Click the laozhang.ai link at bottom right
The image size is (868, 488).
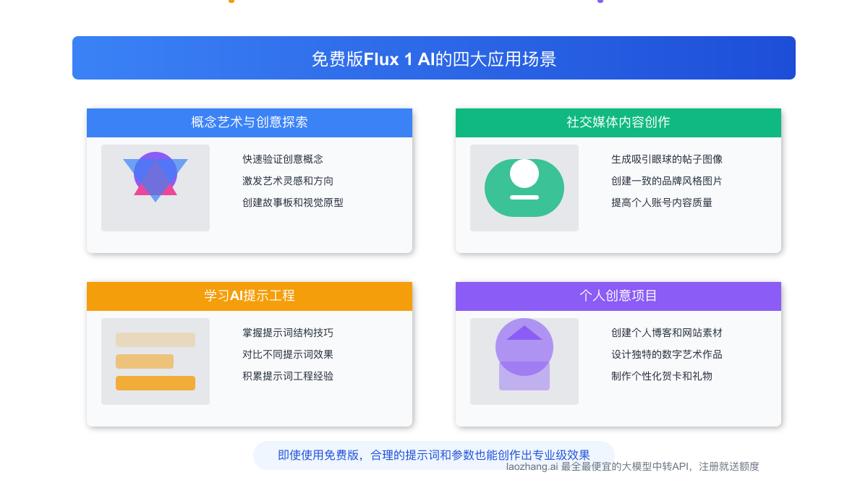click(x=533, y=466)
